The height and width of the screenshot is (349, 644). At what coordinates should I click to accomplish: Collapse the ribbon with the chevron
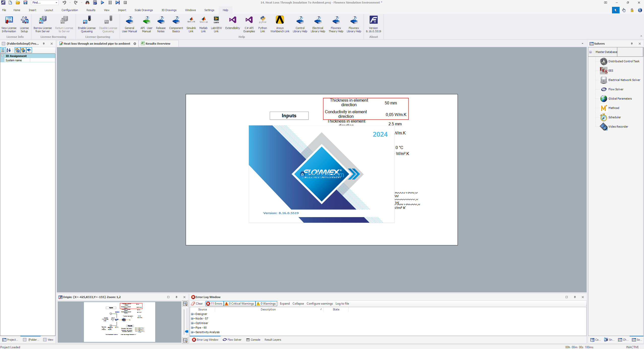[x=641, y=36]
